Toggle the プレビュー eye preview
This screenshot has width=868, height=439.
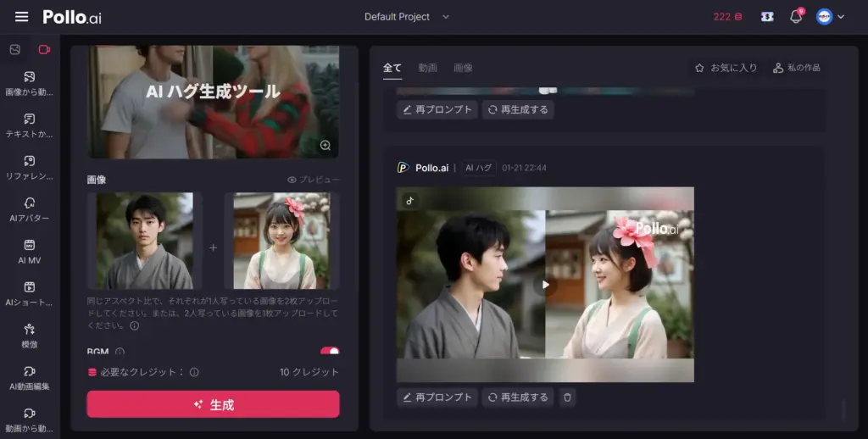click(x=313, y=180)
